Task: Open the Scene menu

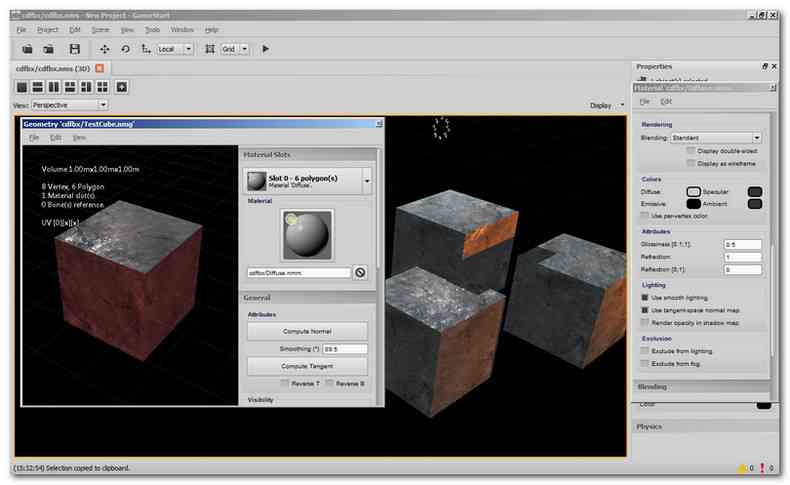Action: pyautogui.click(x=100, y=30)
